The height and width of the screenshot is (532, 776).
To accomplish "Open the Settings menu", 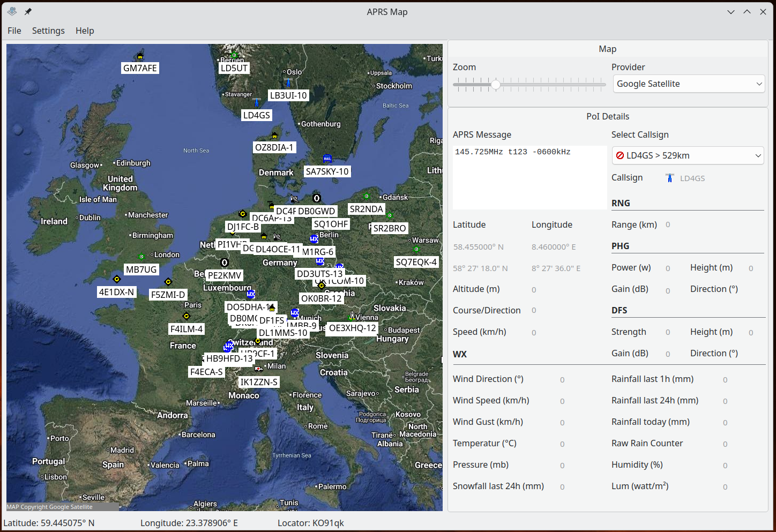I will [48, 31].
